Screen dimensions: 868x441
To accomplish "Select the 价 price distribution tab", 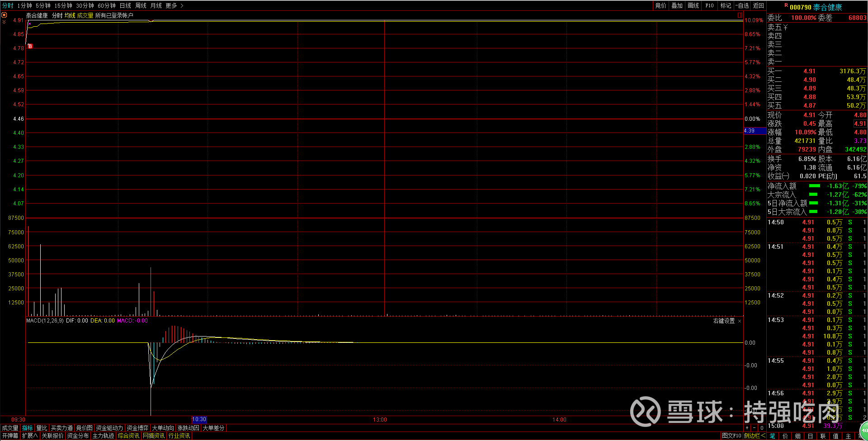I will tap(785, 436).
